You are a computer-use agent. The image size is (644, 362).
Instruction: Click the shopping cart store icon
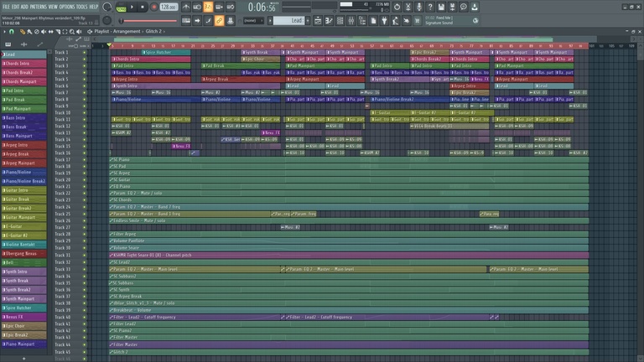coord(418,20)
